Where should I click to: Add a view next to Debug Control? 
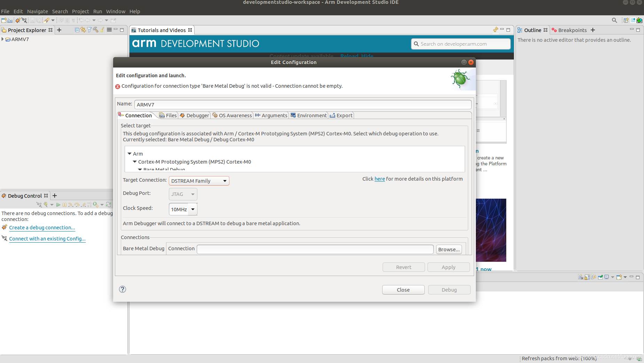[x=55, y=196]
